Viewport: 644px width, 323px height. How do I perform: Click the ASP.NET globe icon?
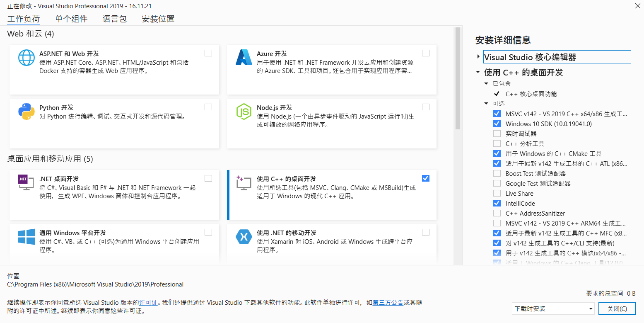27,58
